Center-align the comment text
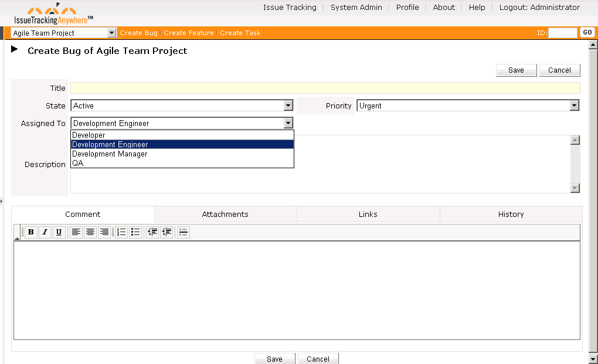The image size is (598, 364). point(90,232)
